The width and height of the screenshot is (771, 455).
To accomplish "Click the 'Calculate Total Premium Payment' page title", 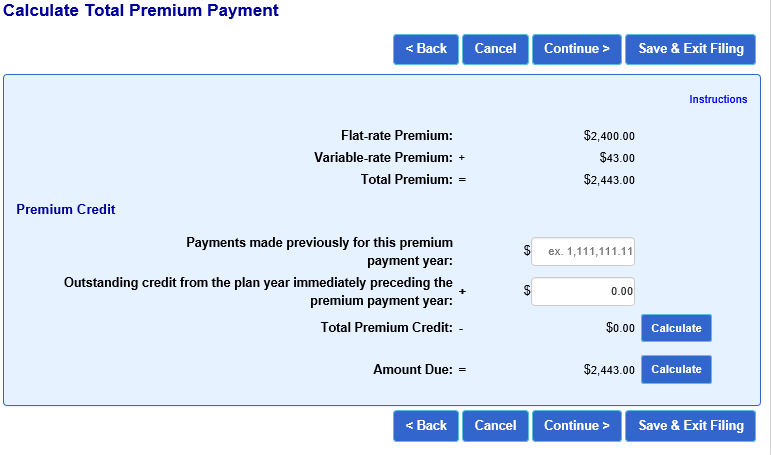I will tap(141, 11).
